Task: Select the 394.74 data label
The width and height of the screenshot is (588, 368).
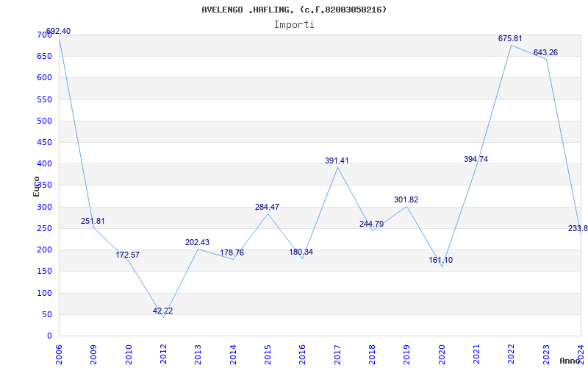Action: pyautogui.click(x=476, y=159)
